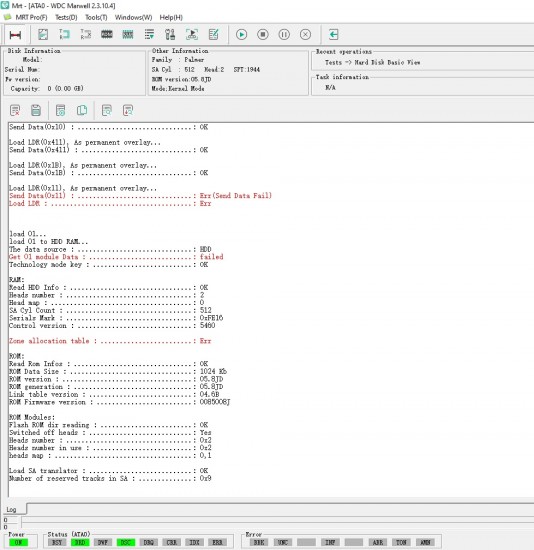Click the teal RAM chip toolbar icon
The height and width of the screenshot is (550, 534).
(x=128, y=34)
